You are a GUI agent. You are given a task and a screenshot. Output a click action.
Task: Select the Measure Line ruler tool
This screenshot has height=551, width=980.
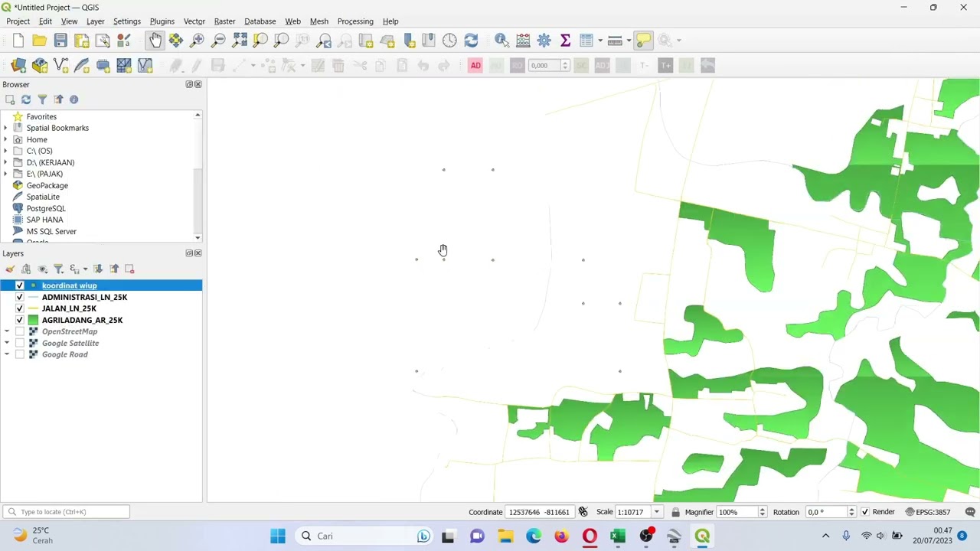(x=615, y=41)
